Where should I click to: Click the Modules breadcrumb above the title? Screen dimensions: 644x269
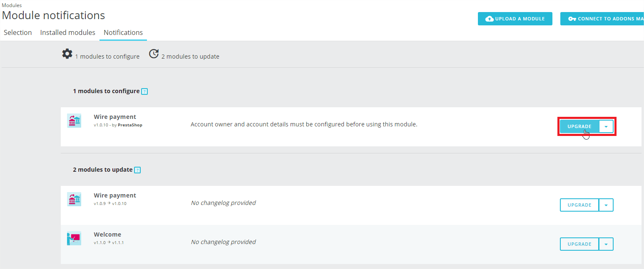[12, 5]
